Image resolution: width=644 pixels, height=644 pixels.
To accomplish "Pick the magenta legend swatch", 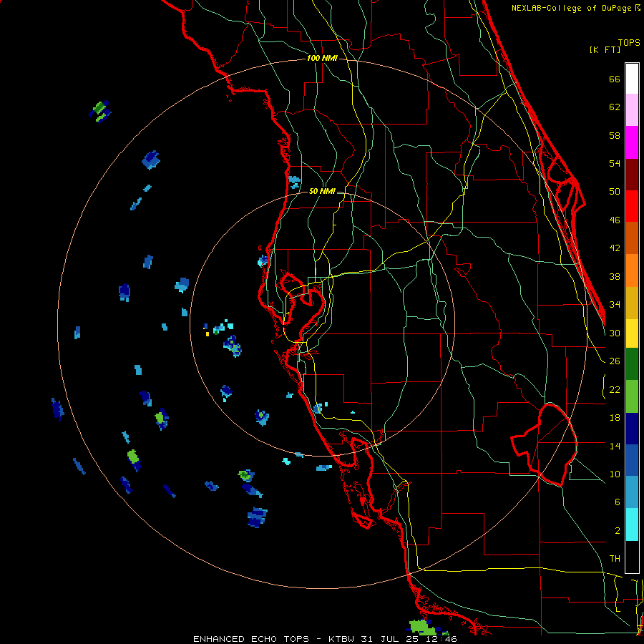I will coord(632,142).
